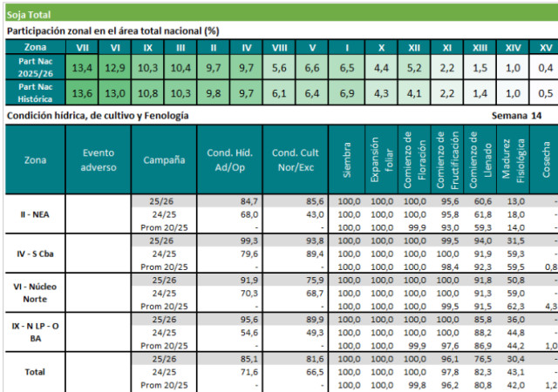This screenshot has height=392, width=558.
Task: Click the Siembra column header
Action: click(x=348, y=159)
